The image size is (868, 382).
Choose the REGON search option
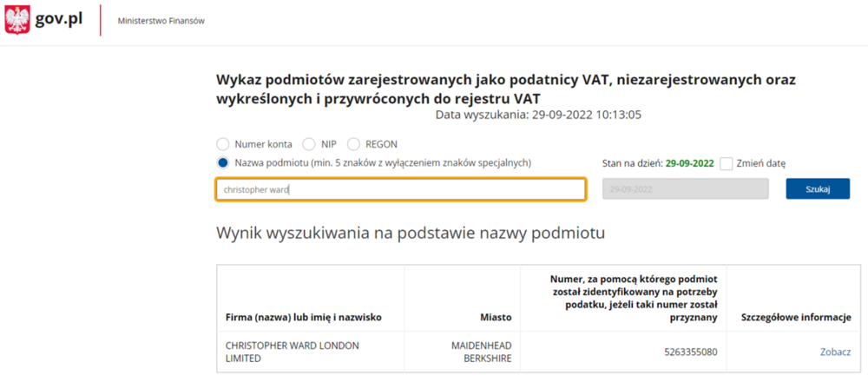[x=353, y=144]
